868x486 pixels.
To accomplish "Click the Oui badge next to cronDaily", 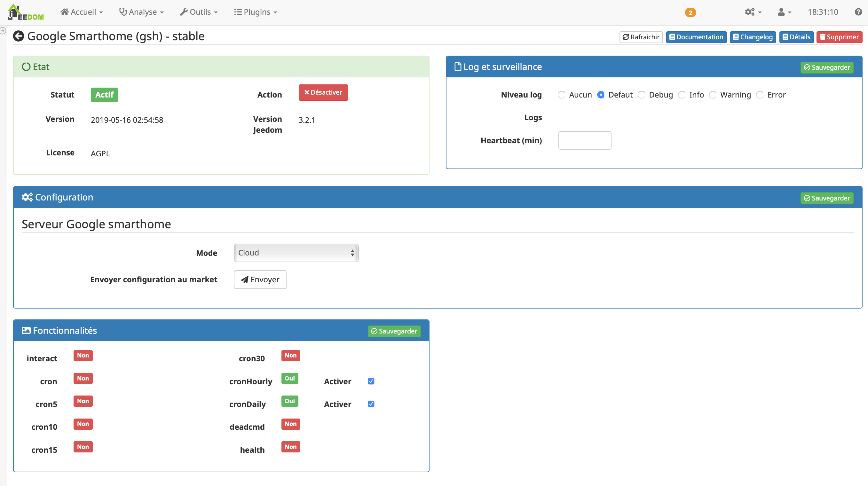I will (x=290, y=401).
